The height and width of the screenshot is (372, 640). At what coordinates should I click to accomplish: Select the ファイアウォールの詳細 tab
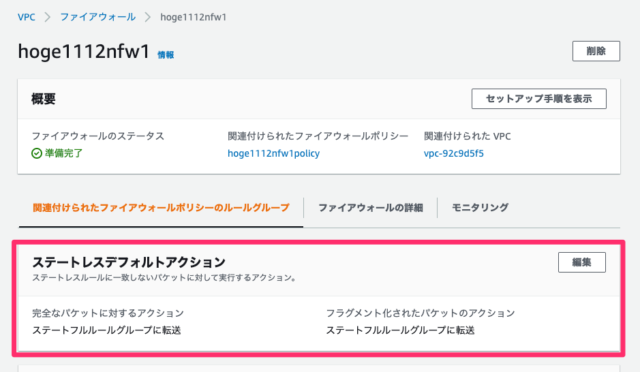[371, 208]
